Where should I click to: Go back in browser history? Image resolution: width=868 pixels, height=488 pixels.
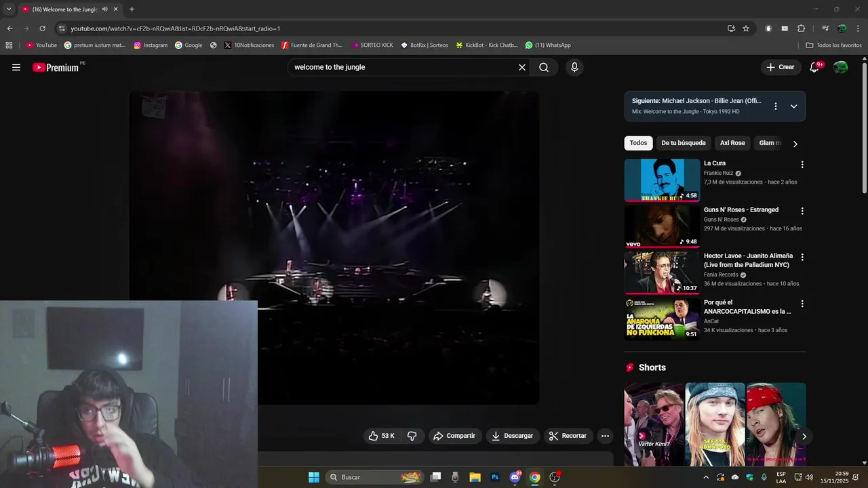point(9,28)
